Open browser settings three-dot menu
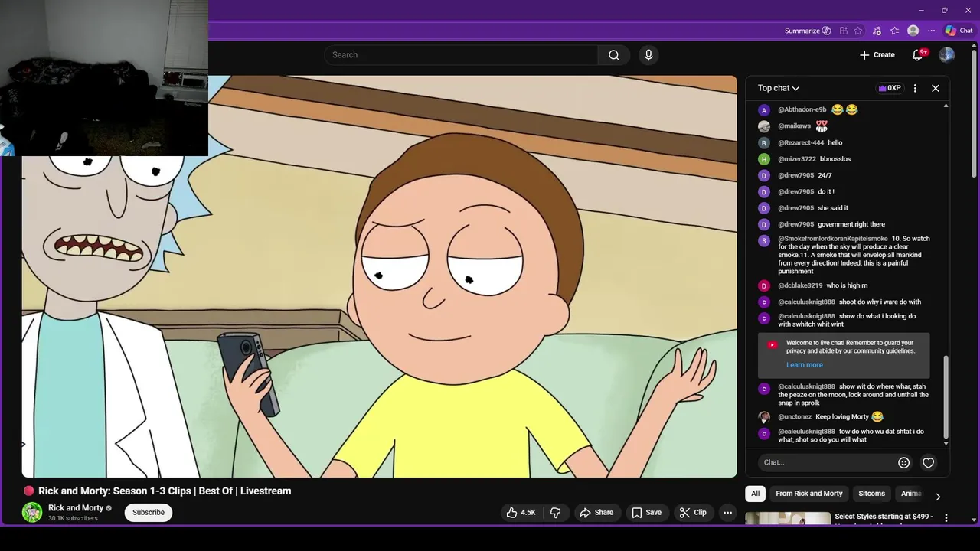 (x=931, y=31)
